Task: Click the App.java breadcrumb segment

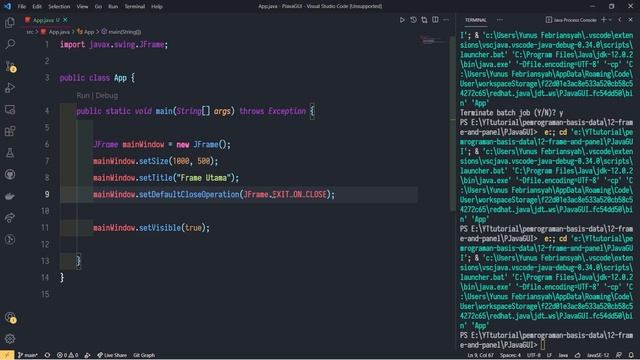Action: (x=56, y=31)
